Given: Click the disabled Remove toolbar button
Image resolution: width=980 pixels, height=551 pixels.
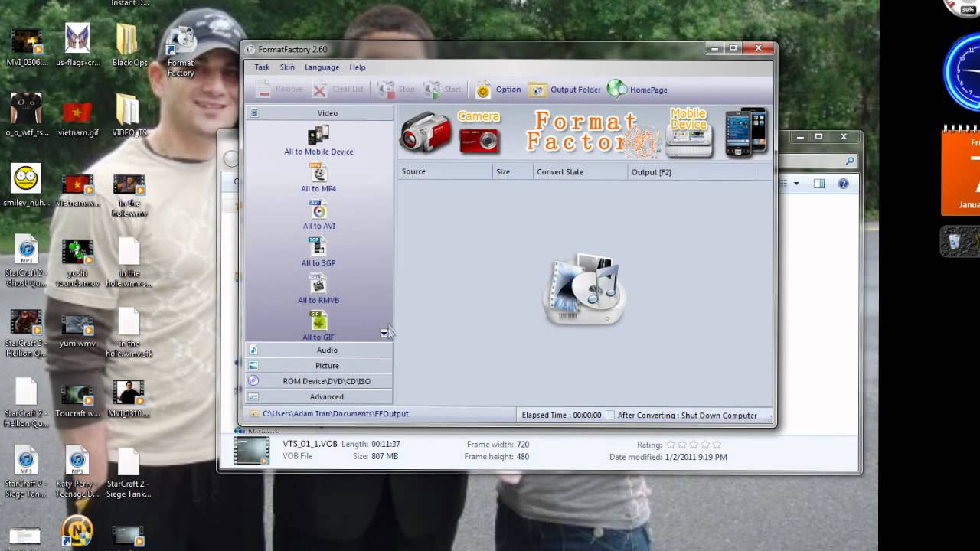Looking at the screenshot, I should point(280,90).
